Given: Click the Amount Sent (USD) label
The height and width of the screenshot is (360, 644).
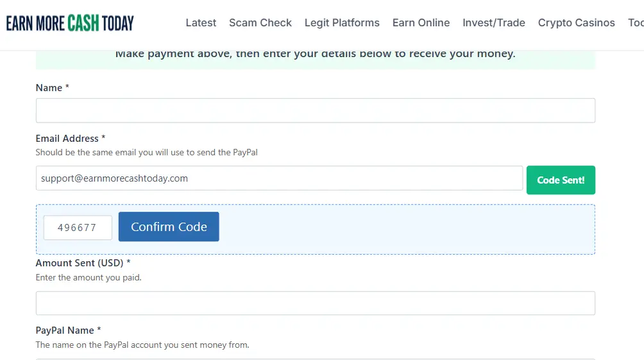Looking at the screenshot, I should [83, 263].
